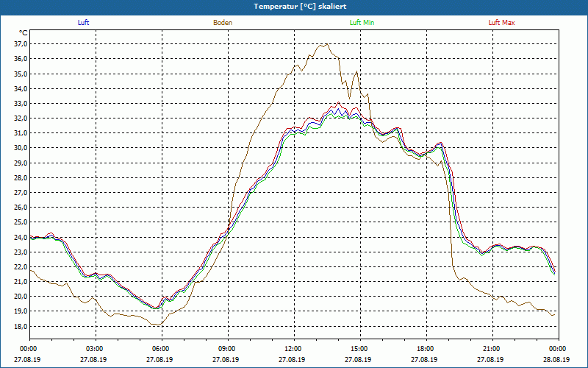Viewport: 588px width, 368px height.
Task: Click the 'Temperatur [°C] skaliert' title
Action: tap(300, 7)
